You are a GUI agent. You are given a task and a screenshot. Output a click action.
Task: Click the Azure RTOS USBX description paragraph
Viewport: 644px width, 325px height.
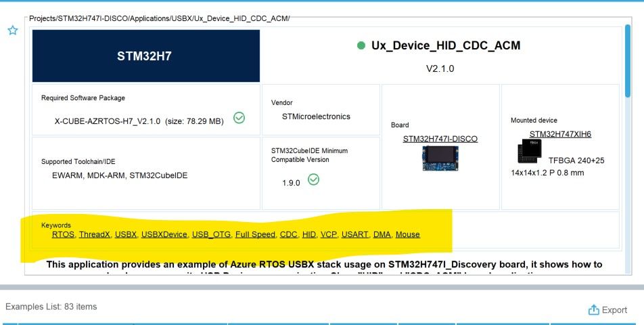[324, 267]
